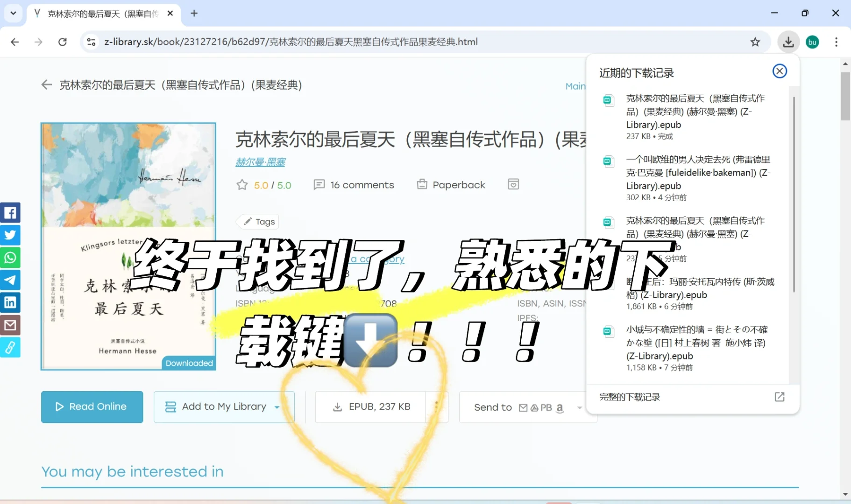Open the book list archive icon
Screen dimensions: 851x504
513,184
